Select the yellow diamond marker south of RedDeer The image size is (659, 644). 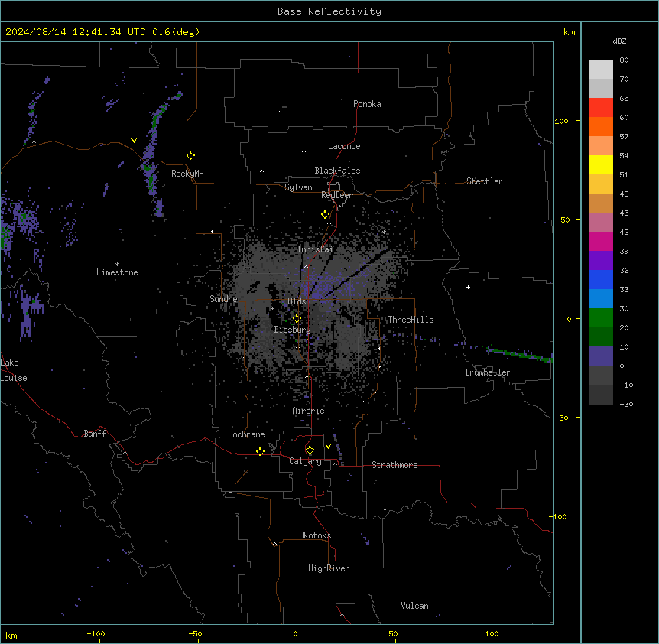pyautogui.click(x=326, y=215)
